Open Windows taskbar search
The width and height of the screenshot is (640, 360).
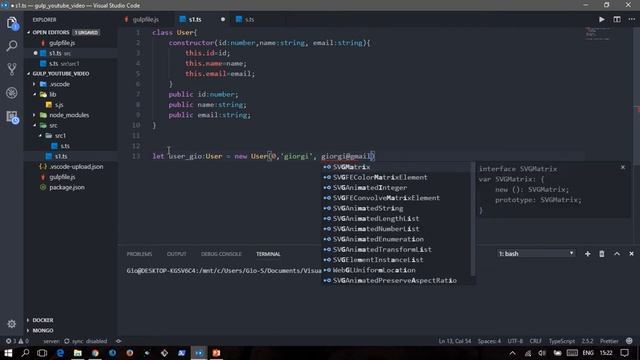pyautogui.click(x=25, y=353)
